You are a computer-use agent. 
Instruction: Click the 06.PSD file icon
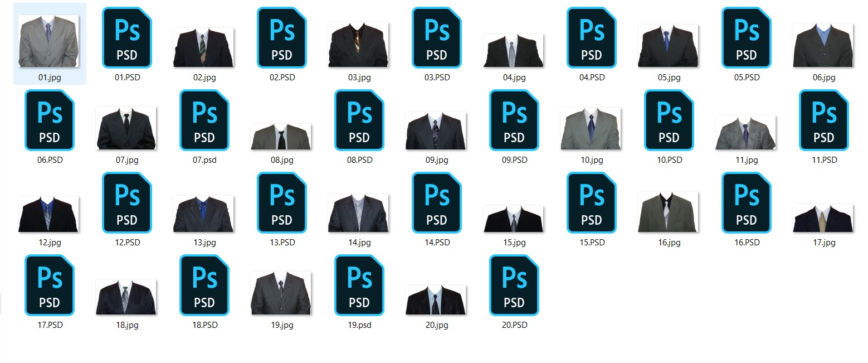coord(50,120)
